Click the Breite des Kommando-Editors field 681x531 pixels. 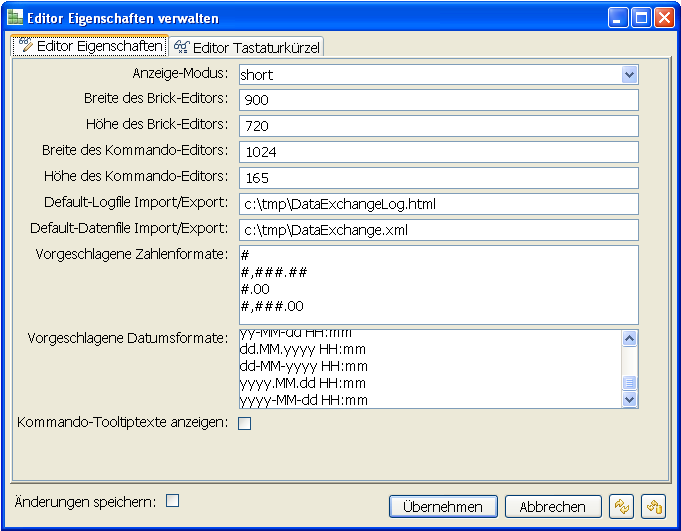coord(438,152)
